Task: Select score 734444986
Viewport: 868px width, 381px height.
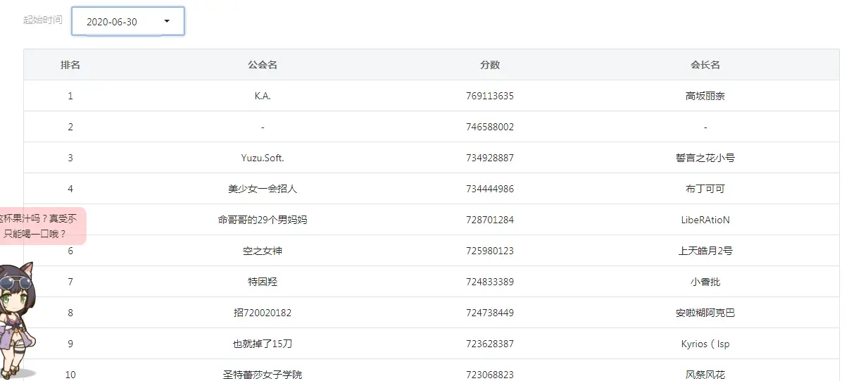Action: pos(490,189)
